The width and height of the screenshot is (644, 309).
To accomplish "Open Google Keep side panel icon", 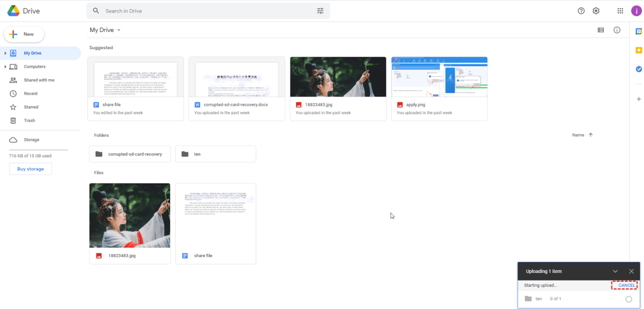I will (639, 50).
